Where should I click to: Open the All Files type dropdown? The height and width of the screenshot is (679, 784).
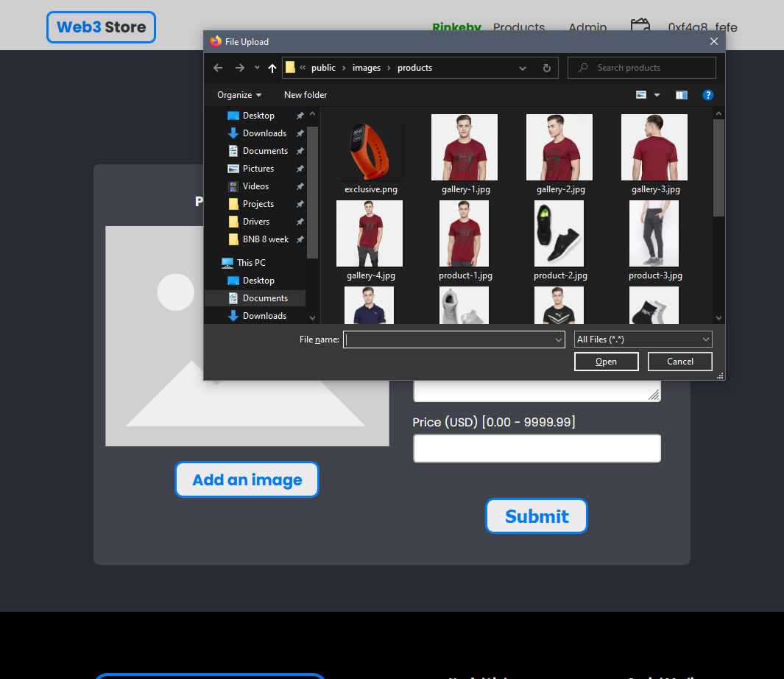(643, 339)
